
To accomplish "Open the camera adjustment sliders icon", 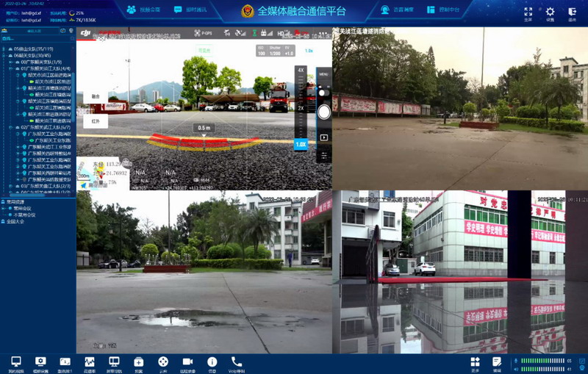I will (323, 156).
